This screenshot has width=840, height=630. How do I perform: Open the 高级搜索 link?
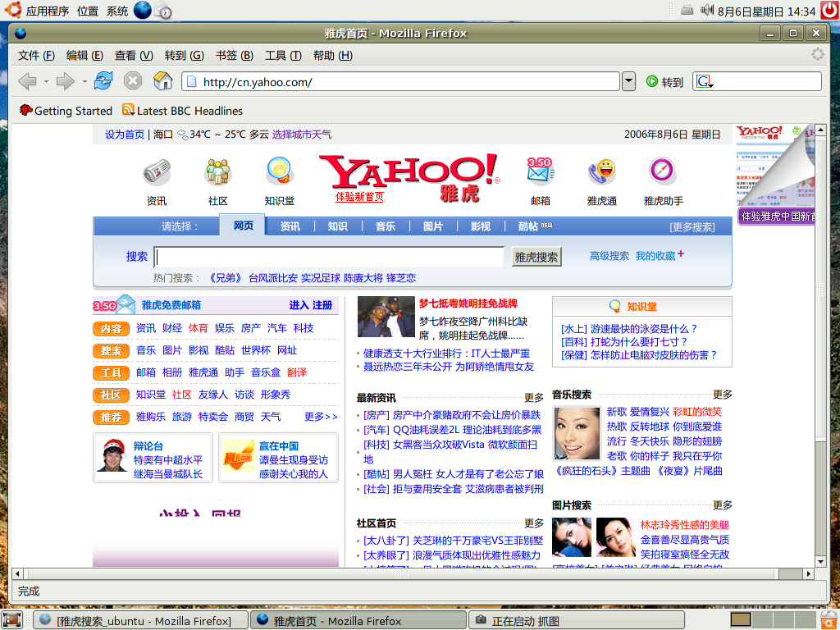609,256
